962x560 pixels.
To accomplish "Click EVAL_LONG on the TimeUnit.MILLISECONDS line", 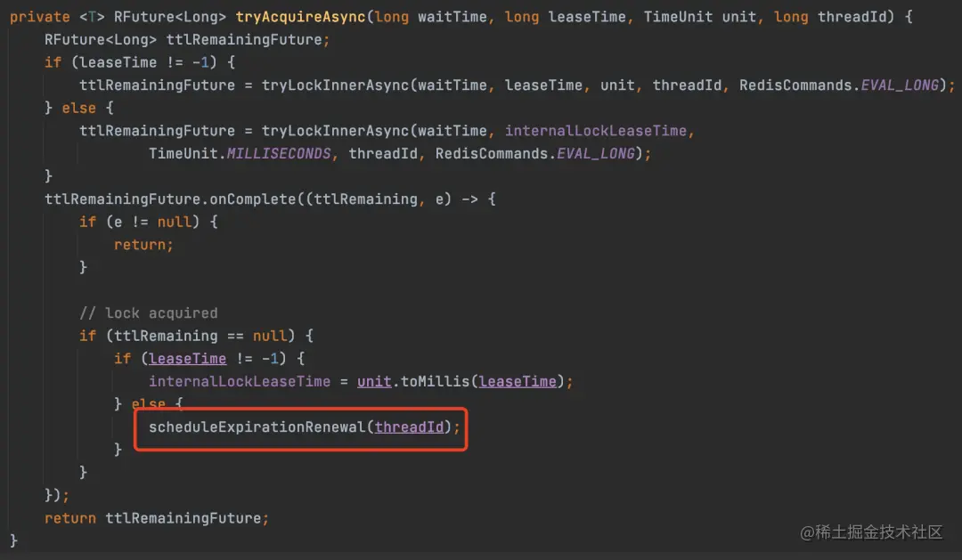I will click(596, 153).
